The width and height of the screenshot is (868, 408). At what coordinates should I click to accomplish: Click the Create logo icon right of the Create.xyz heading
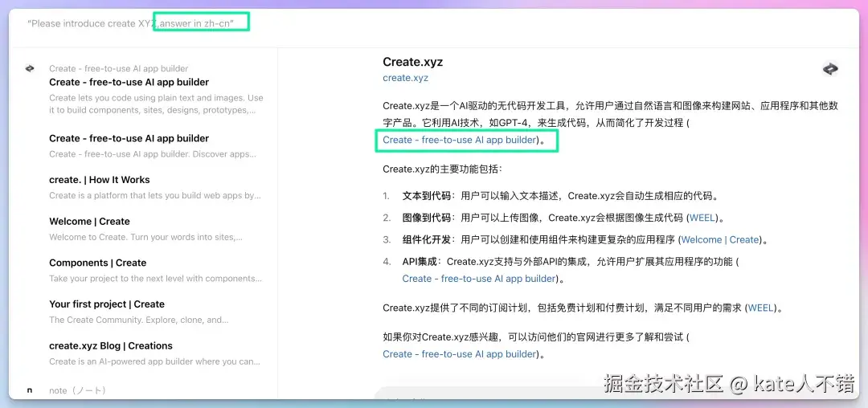click(x=830, y=69)
